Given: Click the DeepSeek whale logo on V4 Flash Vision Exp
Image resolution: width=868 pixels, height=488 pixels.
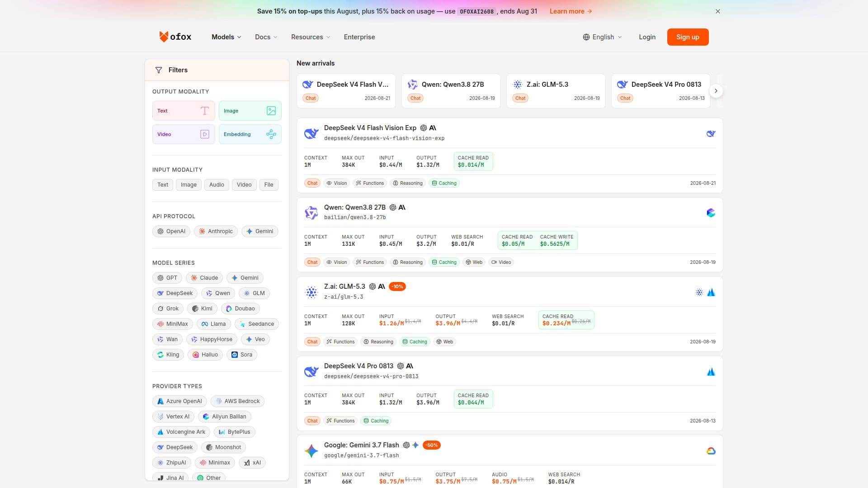Looking at the screenshot, I should [x=311, y=133].
